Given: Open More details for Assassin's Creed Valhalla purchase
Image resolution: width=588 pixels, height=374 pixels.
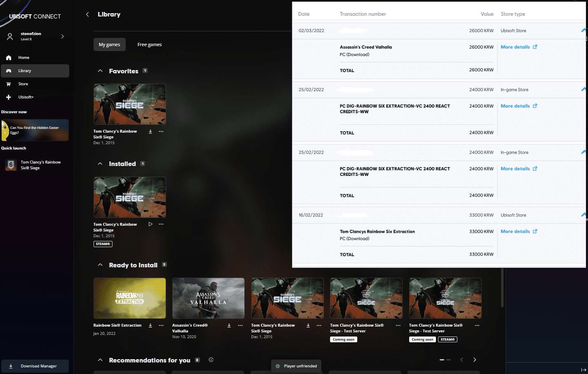Looking at the screenshot, I should pos(515,47).
